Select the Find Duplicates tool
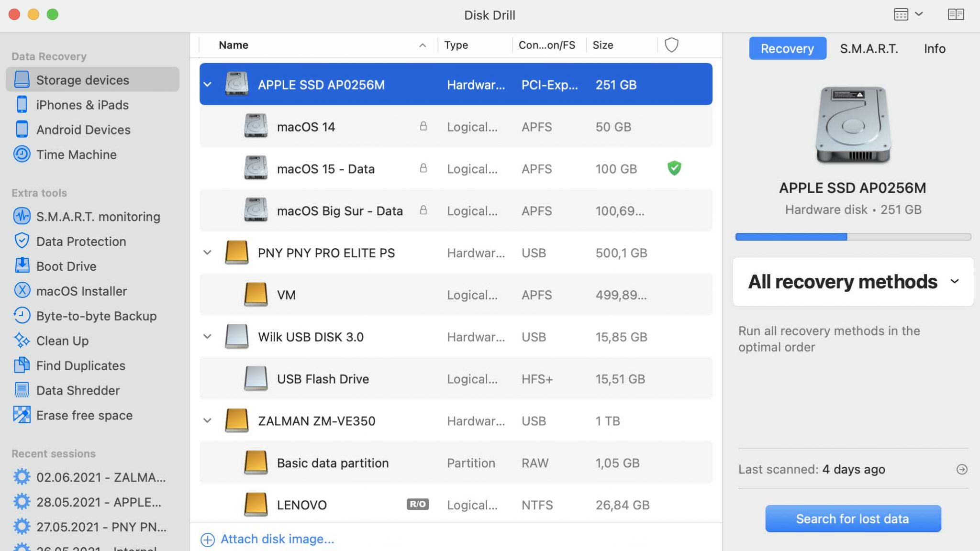Viewport: 980px width, 551px height. [79, 365]
